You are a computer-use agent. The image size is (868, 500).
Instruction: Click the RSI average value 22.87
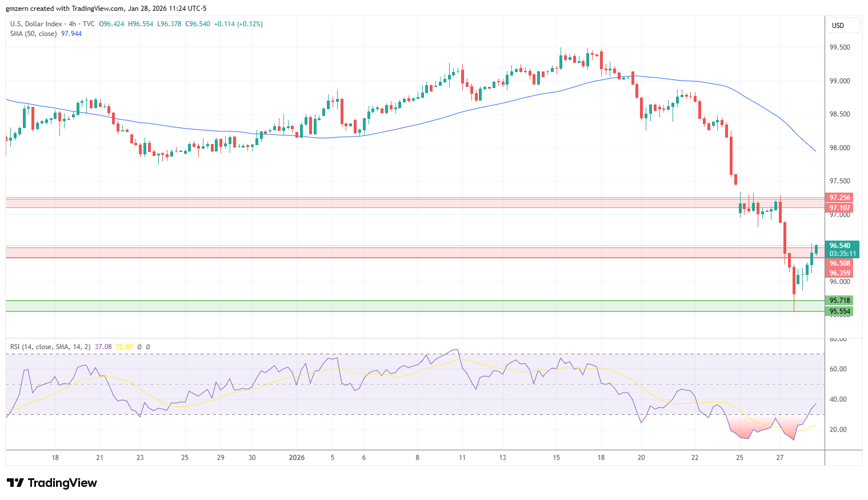[124, 347]
